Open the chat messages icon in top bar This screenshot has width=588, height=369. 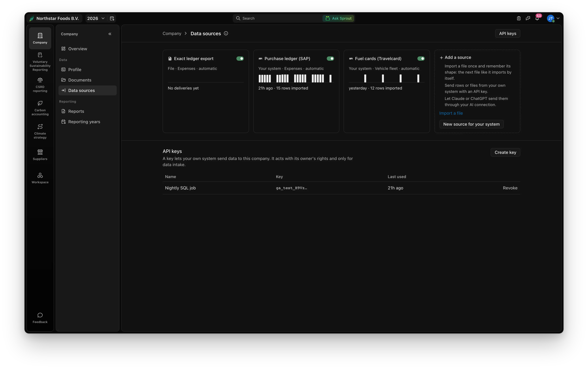pos(528,18)
